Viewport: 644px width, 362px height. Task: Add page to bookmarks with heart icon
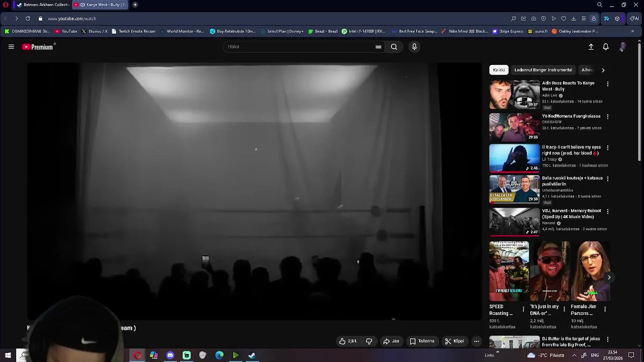(563, 19)
